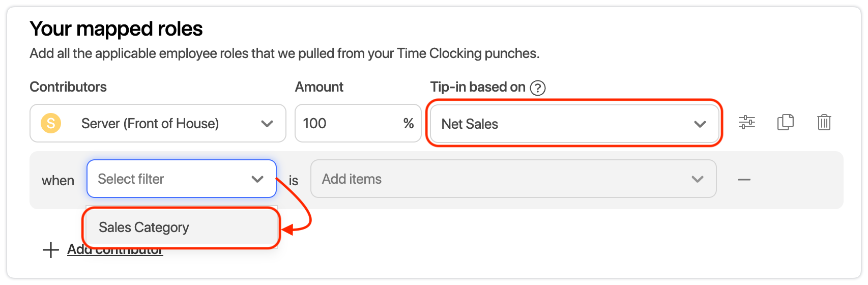Click the chevron arrow in Select filter

point(257,179)
